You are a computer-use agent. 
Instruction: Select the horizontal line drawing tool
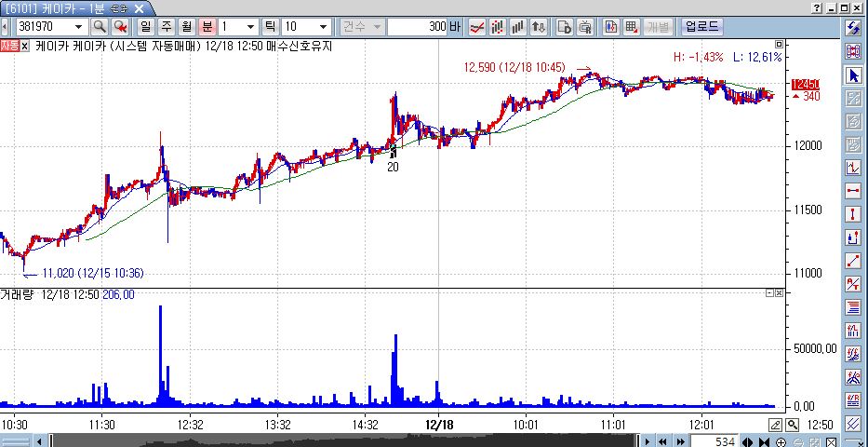click(x=853, y=191)
